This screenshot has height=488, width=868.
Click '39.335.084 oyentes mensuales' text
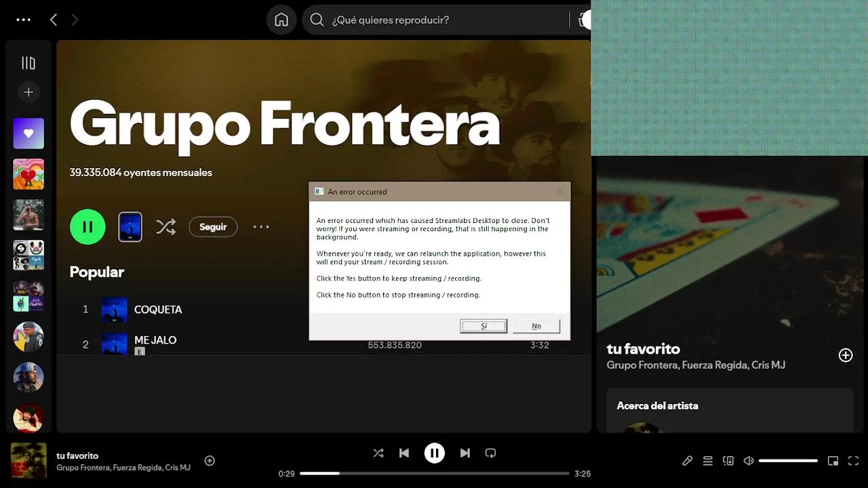point(141,173)
